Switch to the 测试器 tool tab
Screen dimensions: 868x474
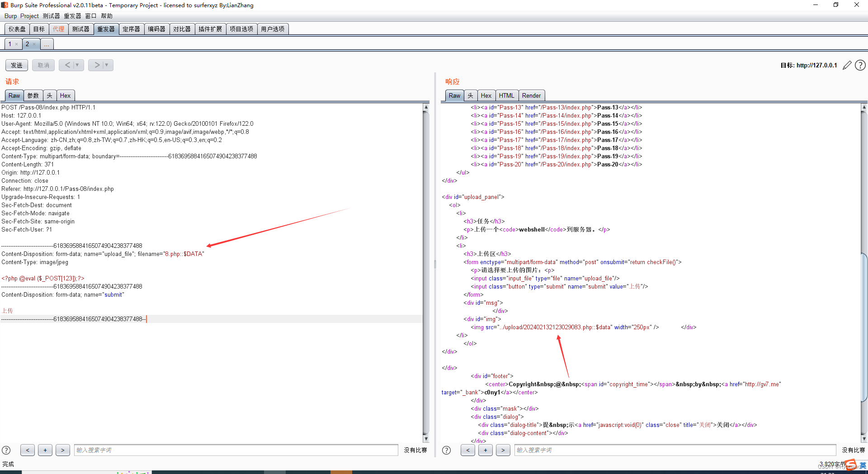click(80, 29)
